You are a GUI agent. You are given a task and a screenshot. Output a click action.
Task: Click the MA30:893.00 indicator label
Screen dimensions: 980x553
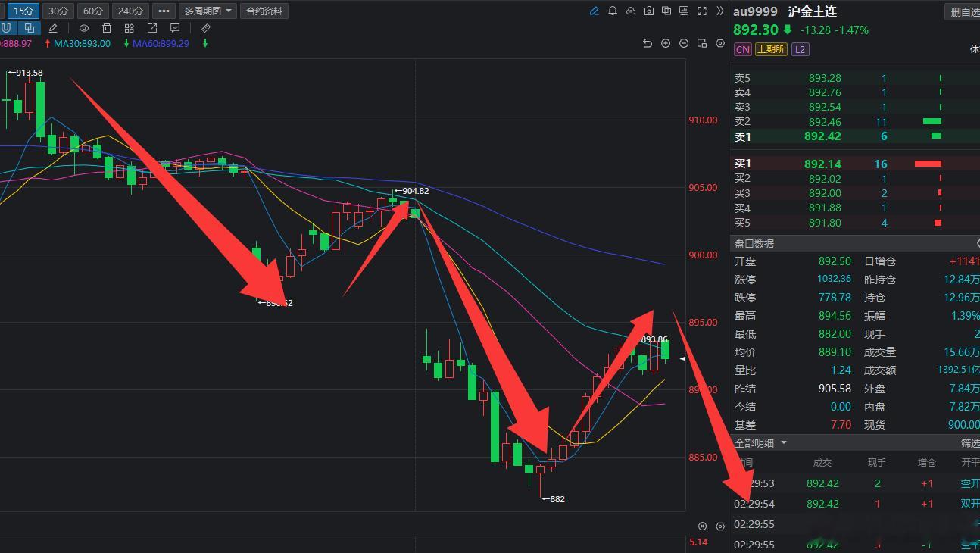[82, 43]
